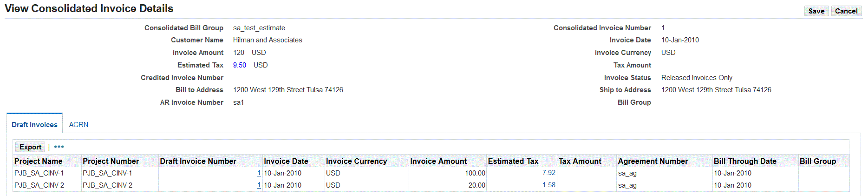Click the three-dot table options icon
The height and width of the screenshot is (196, 868).
(59, 147)
